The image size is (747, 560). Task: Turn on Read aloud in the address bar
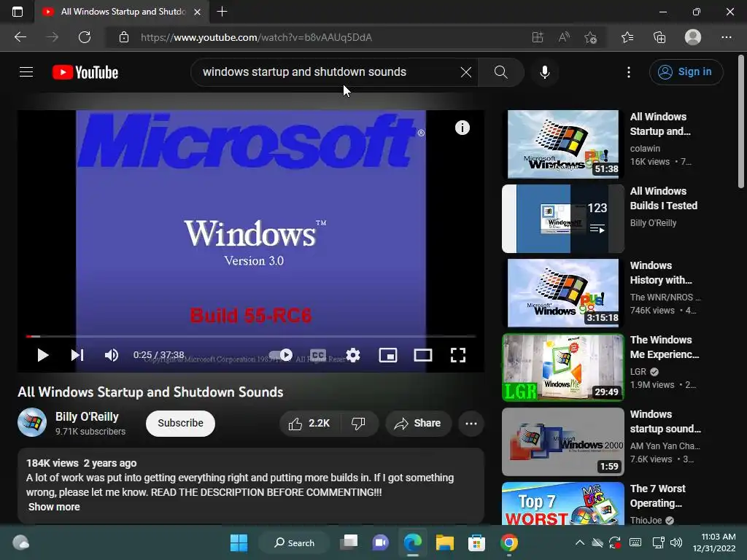click(564, 37)
